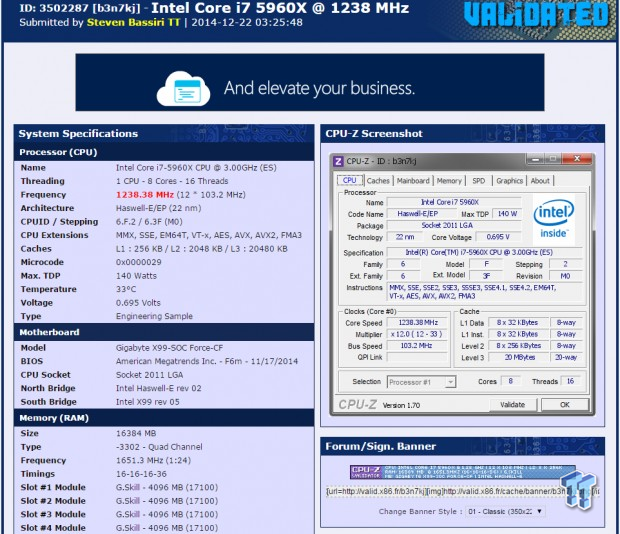Click 'Haswell-E/EP (22 nm)' architecture value
620x534 pixels.
tap(159, 208)
